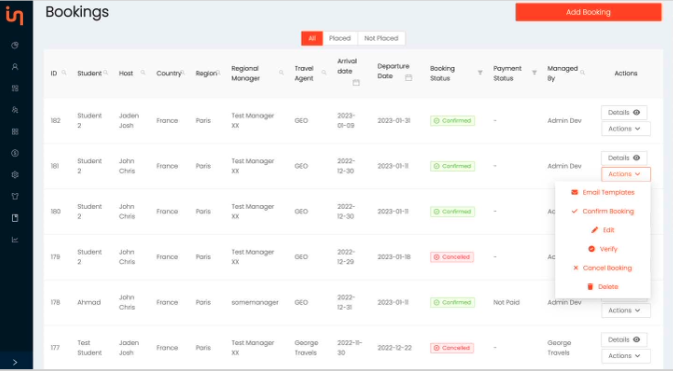Image resolution: width=673 pixels, height=371 pixels.
Task: Open Actions dropdown for booking 178
Action: click(x=626, y=310)
